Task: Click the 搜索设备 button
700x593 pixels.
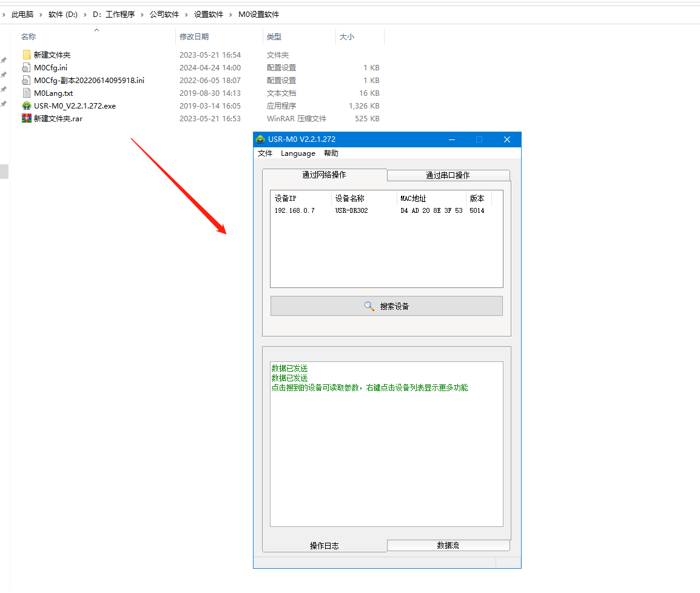Action: pos(386,306)
